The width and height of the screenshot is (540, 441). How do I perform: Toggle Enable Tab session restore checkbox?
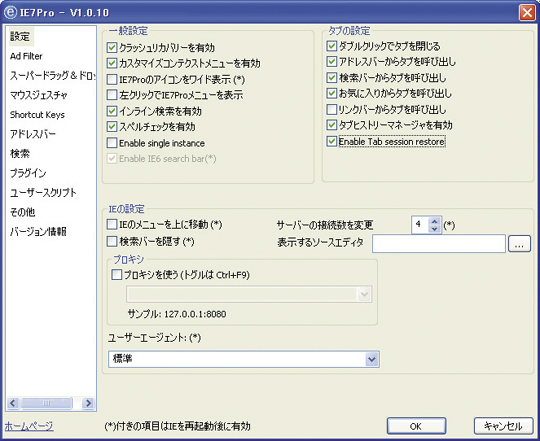tap(332, 141)
